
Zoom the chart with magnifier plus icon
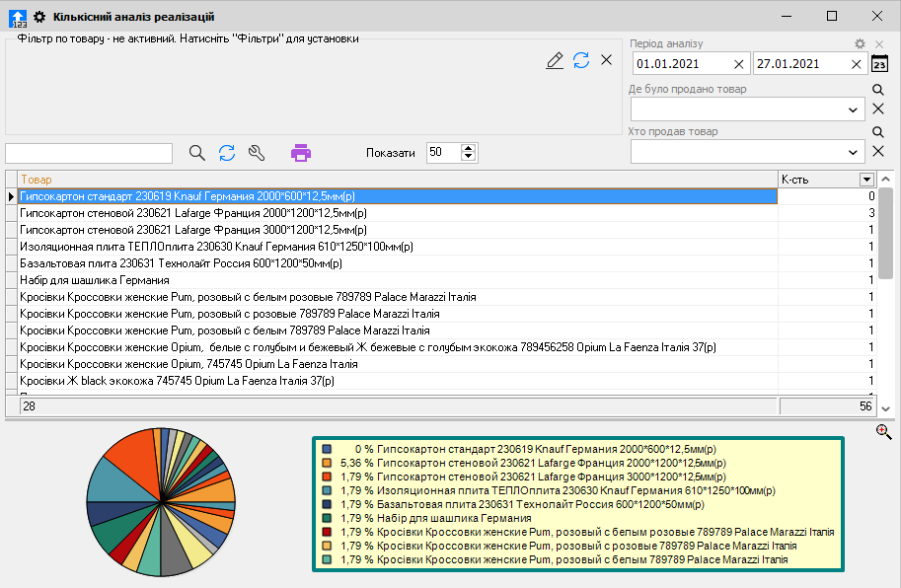coord(883,432)
